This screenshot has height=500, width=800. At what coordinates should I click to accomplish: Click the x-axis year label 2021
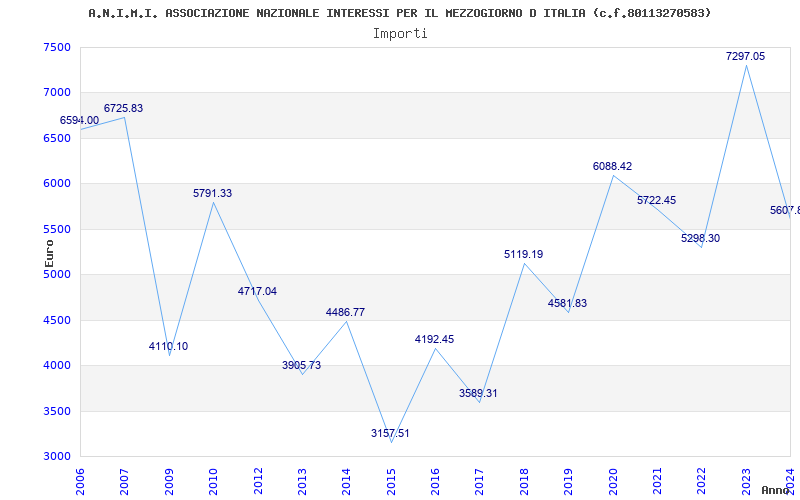click(x=657, y=481)
